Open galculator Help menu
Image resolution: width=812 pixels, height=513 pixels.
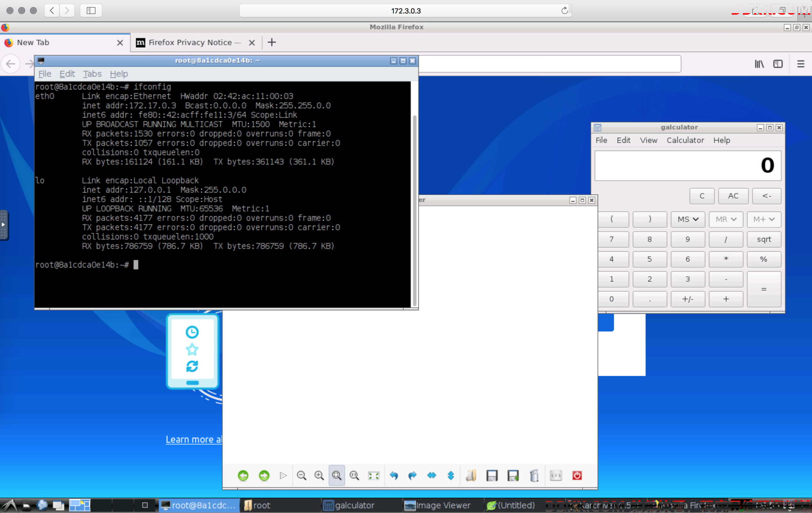(721, 140)
